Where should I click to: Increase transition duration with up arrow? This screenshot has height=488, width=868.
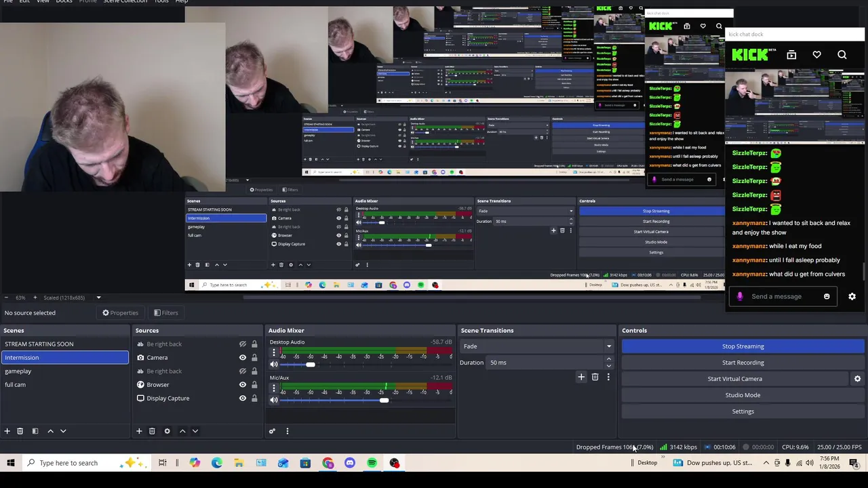(608, 359)
